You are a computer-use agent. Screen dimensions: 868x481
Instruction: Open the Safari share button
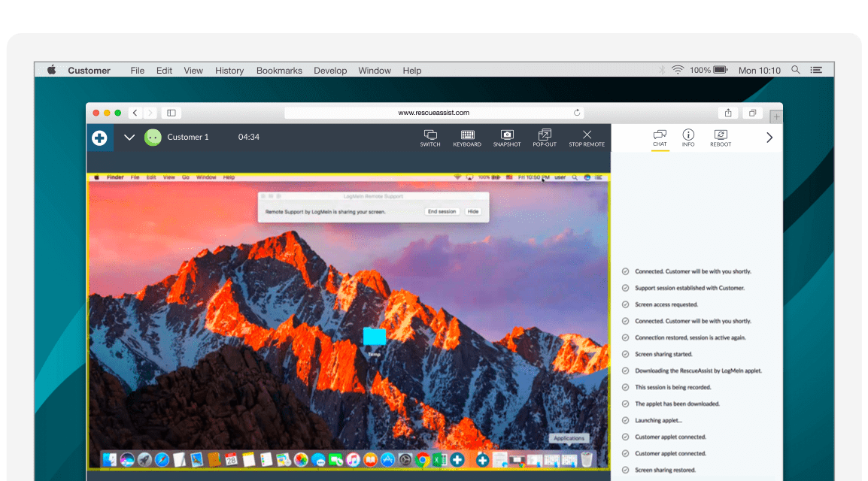click(x=729, y=113)
